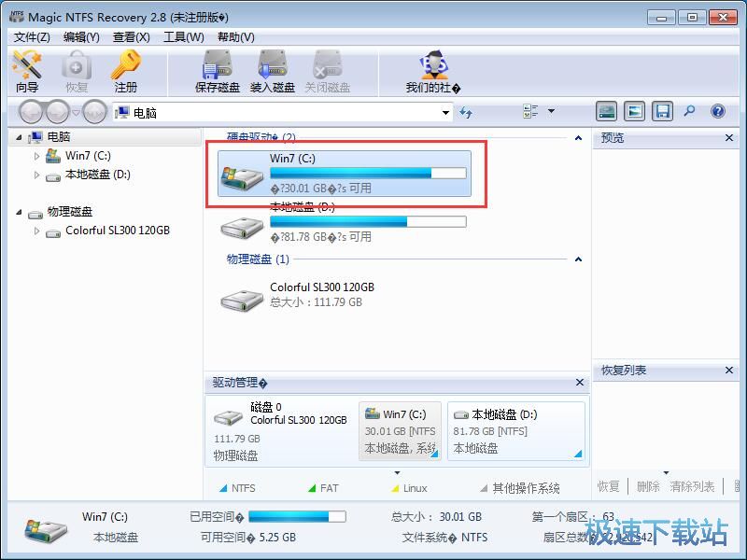747x560 pixels.
Task: Select Win7 (C:) in the tree
Action: click(88, 156)
